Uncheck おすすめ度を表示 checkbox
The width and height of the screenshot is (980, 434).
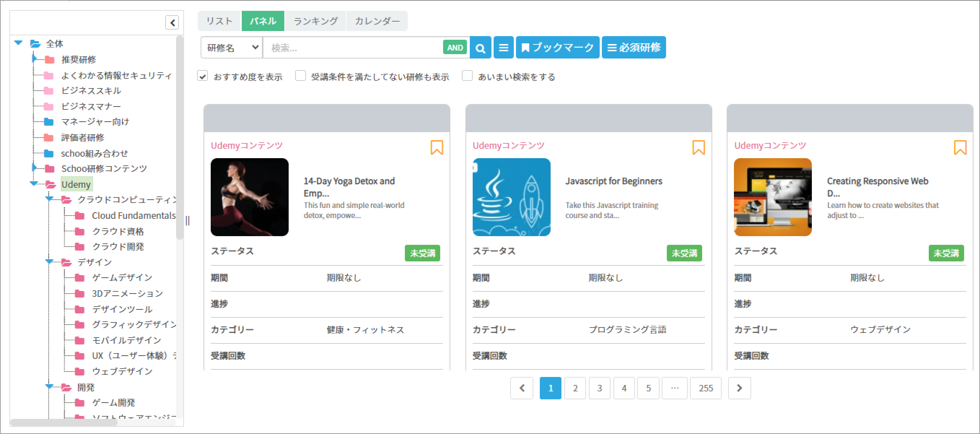pos(203,76)
